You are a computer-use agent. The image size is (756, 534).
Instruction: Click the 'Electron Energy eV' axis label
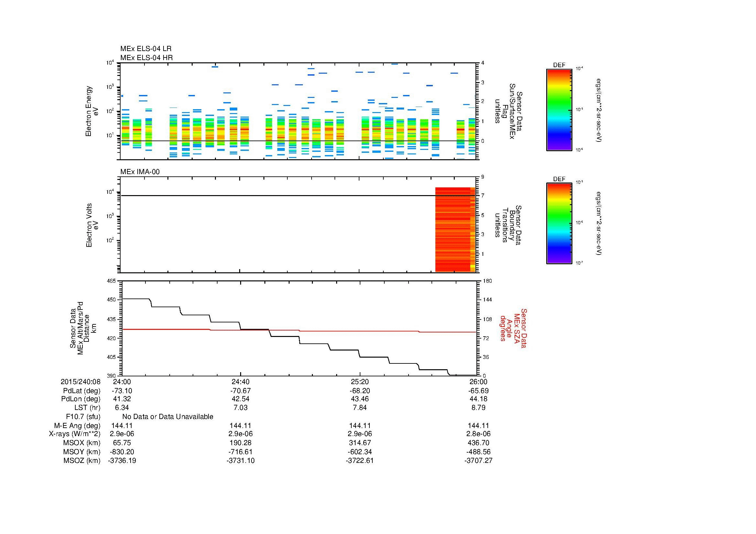pyautogui.click(x=92, y=111)
